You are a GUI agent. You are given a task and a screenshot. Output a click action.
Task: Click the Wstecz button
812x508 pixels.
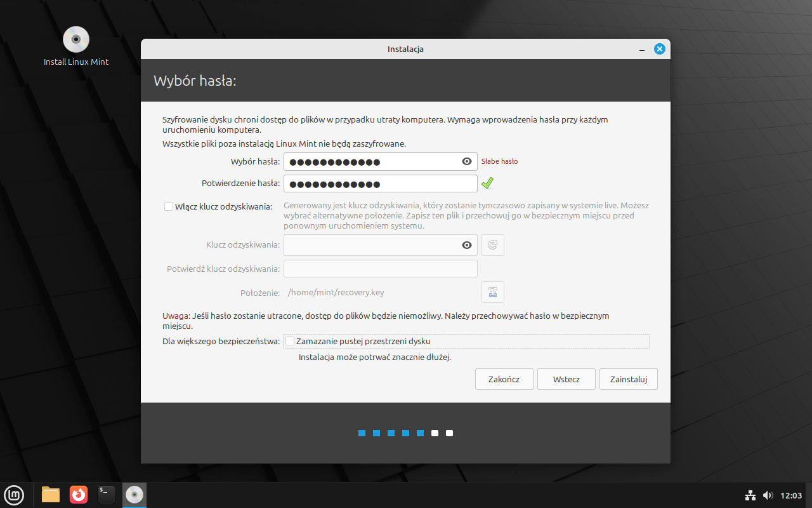click(x=566, y=379)
